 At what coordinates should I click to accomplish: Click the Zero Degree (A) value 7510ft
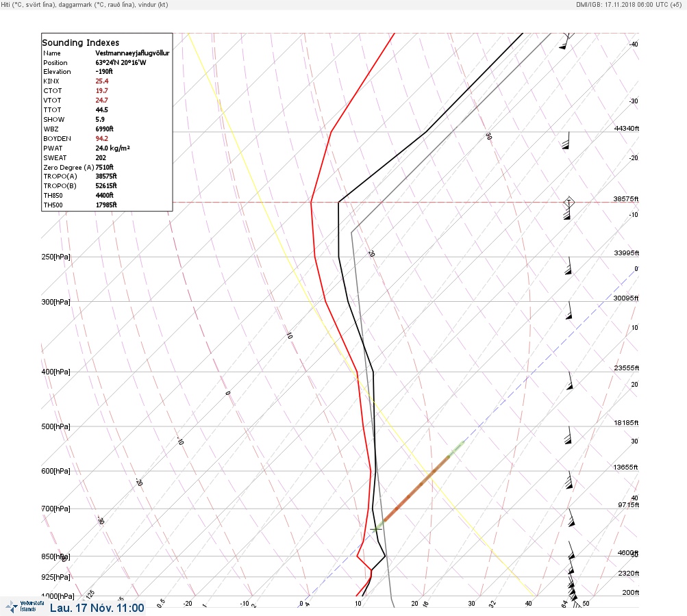[x=104, y=167]
